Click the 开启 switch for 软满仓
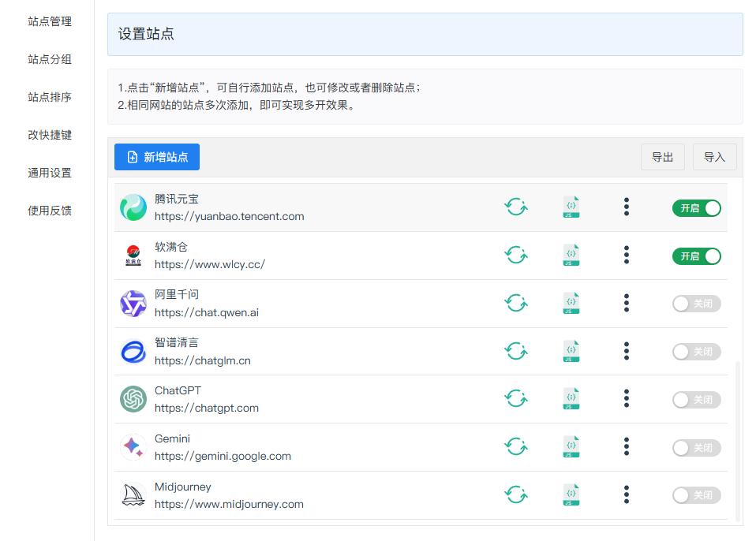The height and width of the screenshot is (541, 756). (696, 256)
